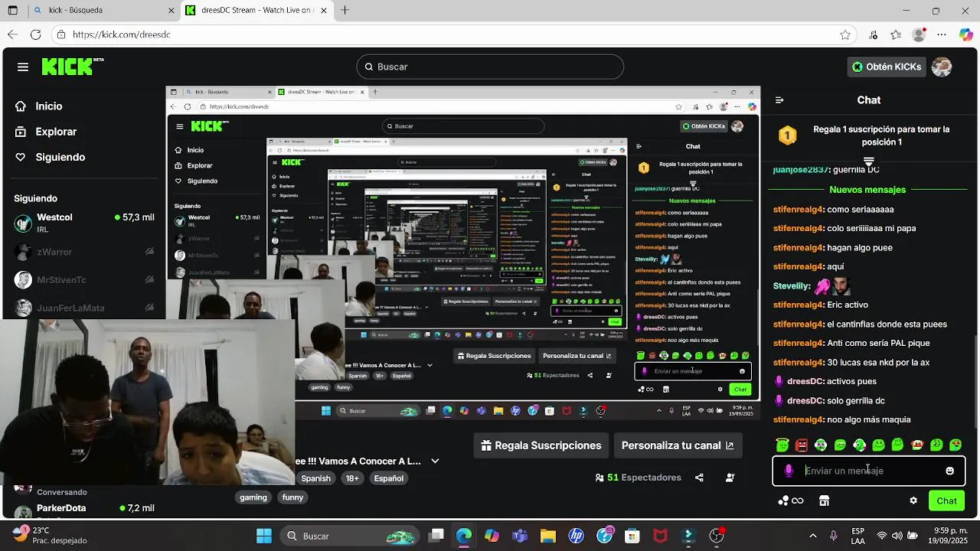Image resolution: width=980 pixels, height=551 pixels.
Task: Click the Windows Start button
Action: point(264,536)
